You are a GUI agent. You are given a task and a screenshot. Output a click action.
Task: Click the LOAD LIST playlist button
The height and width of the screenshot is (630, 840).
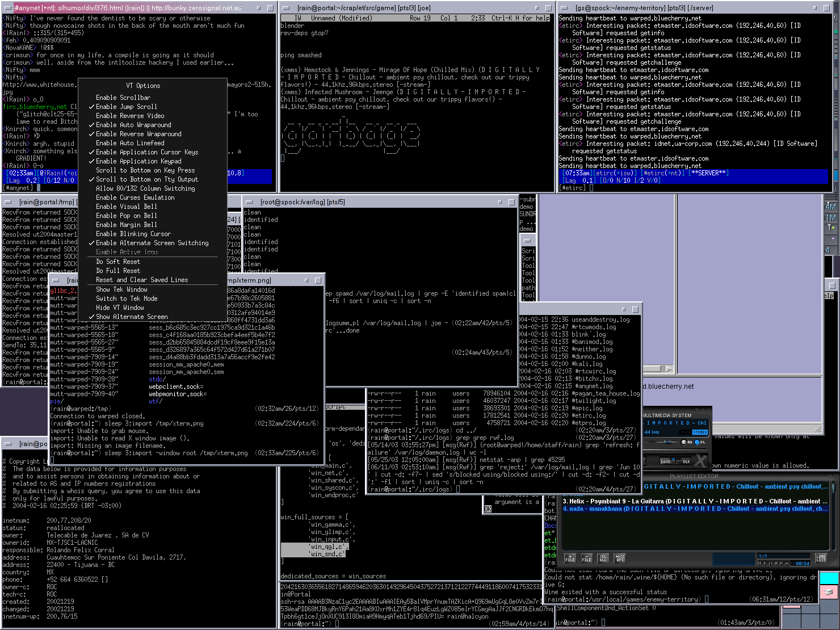821,558
